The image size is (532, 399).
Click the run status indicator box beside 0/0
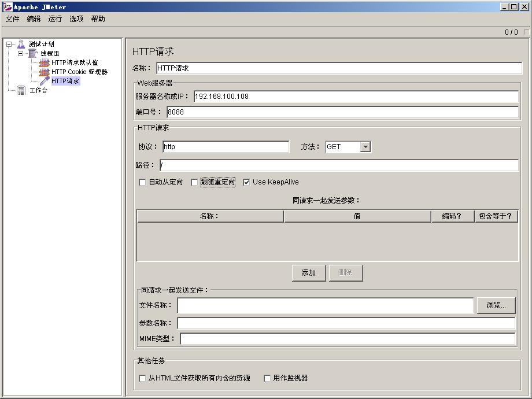[526, 32]
